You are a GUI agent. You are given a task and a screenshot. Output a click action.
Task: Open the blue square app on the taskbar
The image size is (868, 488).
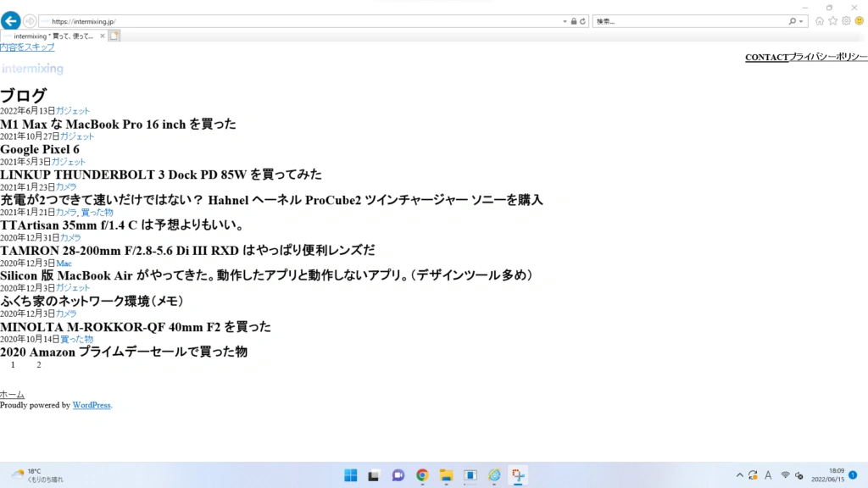470,475
